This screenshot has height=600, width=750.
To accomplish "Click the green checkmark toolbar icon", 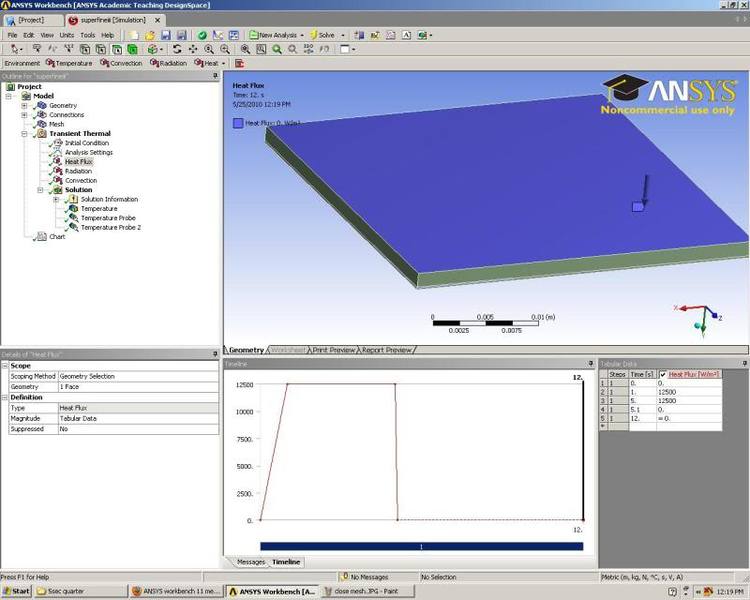I will click(202, 35).
